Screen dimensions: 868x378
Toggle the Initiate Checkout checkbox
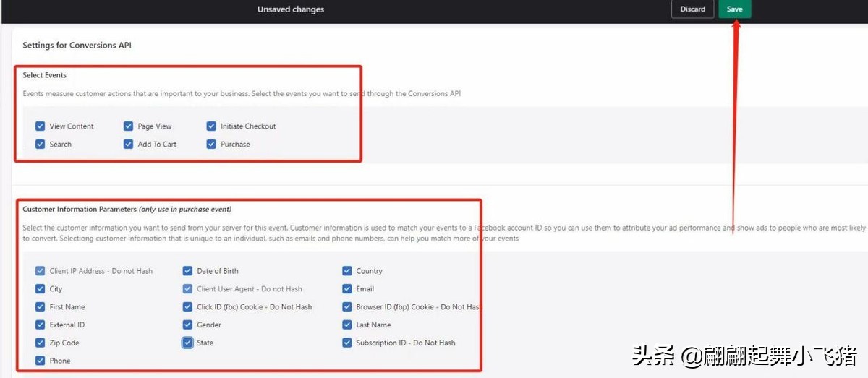tap(212, 126)
